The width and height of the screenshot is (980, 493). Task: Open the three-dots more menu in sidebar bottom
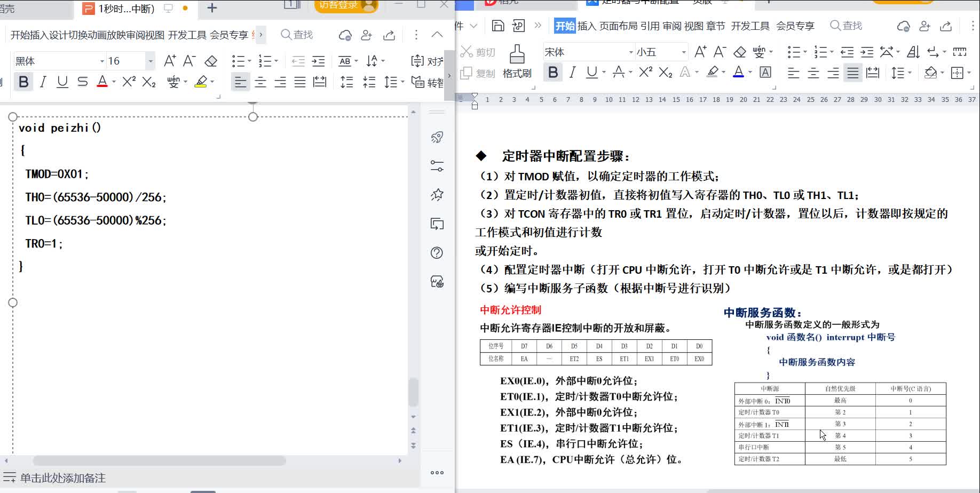pos(437,473)
